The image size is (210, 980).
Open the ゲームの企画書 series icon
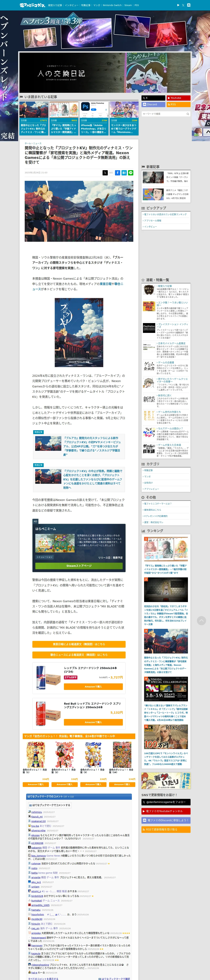149,366
